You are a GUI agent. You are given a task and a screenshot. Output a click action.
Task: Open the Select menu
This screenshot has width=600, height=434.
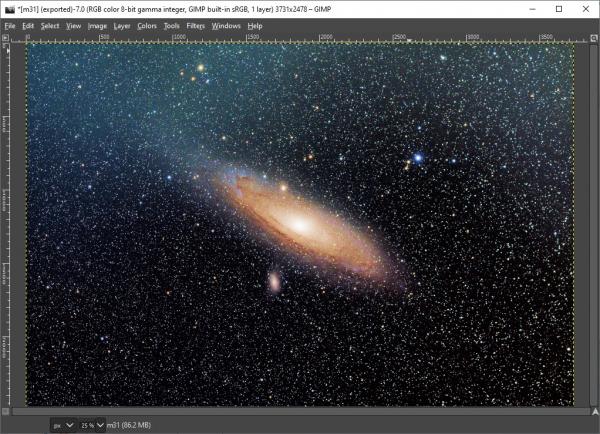tap(50, 26)
